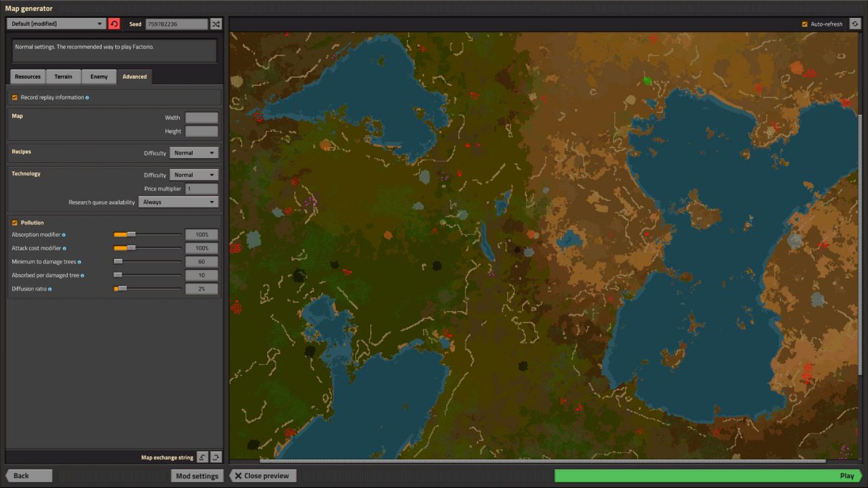Reset the map preset with red button
Screen dimensions: 868x488
coord(114,24)
